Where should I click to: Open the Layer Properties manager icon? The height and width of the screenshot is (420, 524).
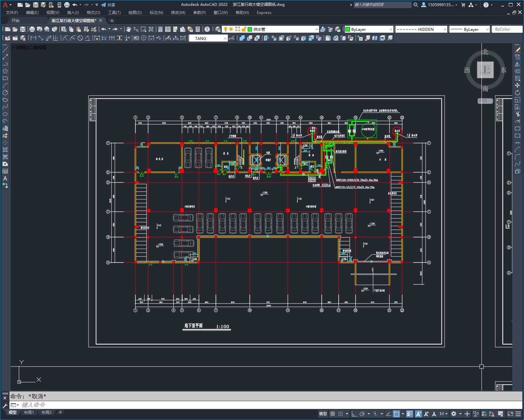pos(218,29)
